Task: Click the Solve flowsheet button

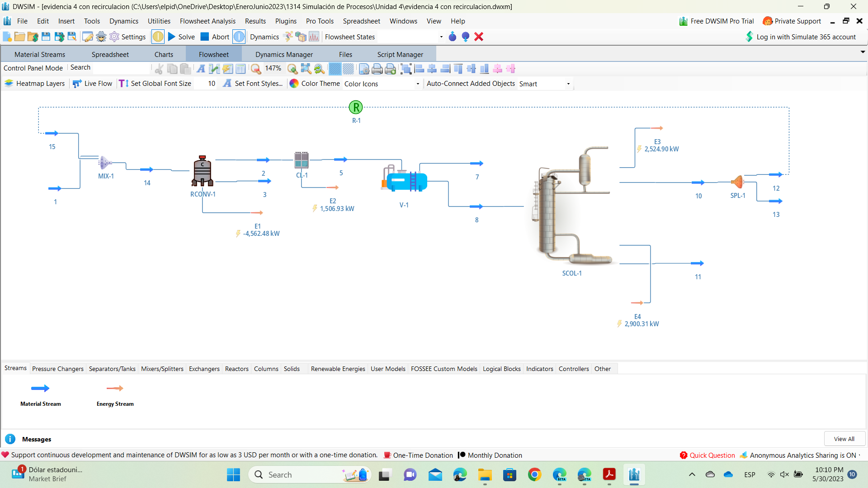Action: coord(181,37)
